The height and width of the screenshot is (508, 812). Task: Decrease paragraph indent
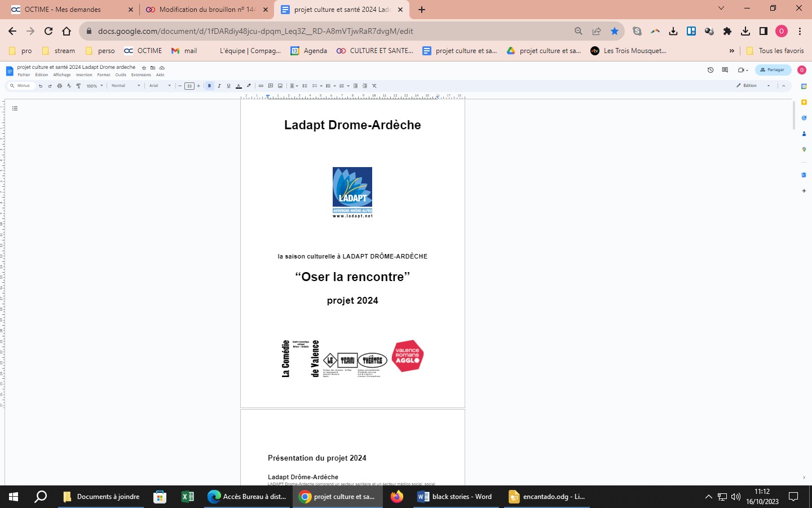pos(355,86)
